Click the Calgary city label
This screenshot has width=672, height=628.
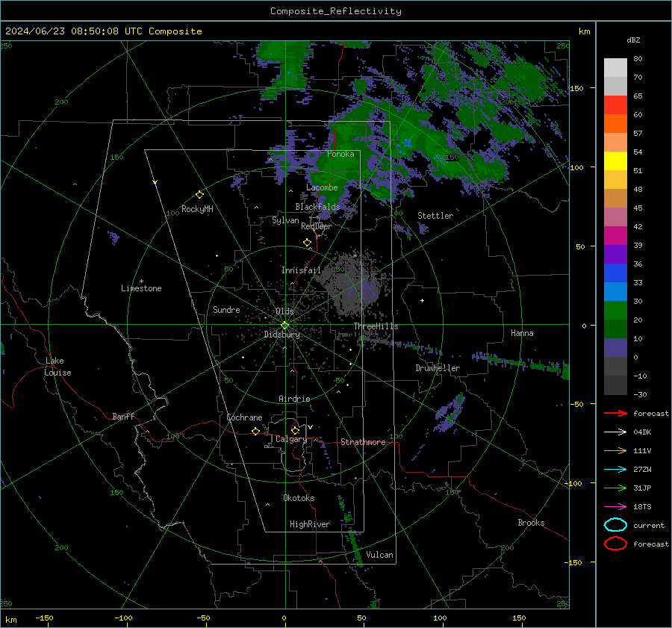point(291,439)
